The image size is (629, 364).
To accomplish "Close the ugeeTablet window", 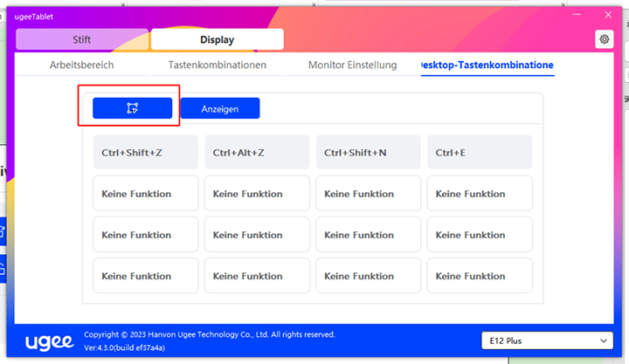I will click(x=607, y=15).
